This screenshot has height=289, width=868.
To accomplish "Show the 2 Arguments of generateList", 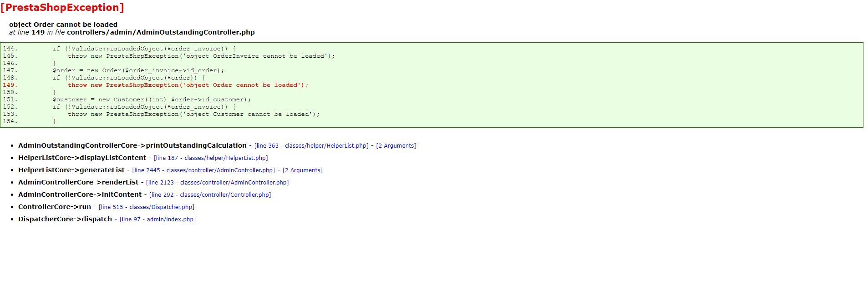I will tap(303, 170).
